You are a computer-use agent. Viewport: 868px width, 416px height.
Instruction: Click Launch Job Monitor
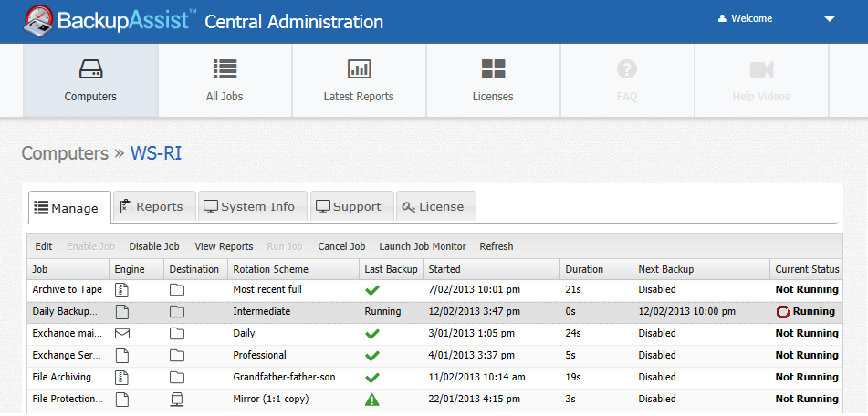tap(423, 246)
